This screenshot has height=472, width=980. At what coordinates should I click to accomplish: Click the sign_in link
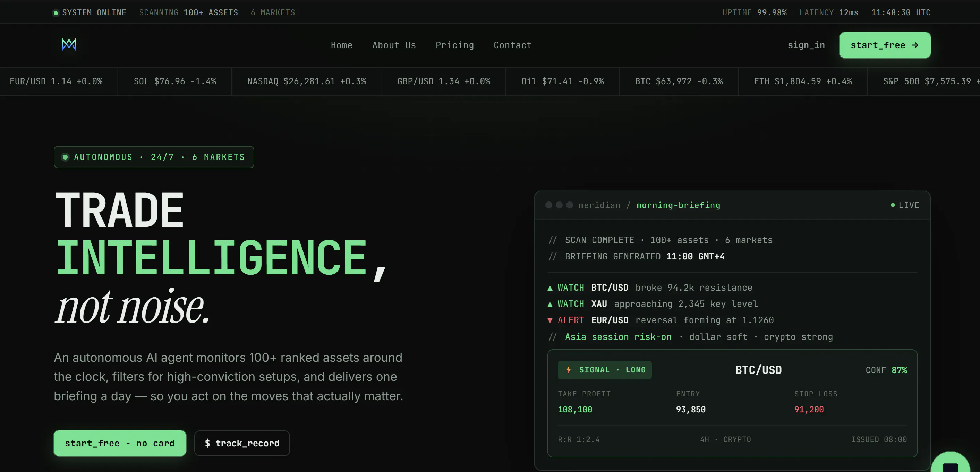click(x=806, y=45)
